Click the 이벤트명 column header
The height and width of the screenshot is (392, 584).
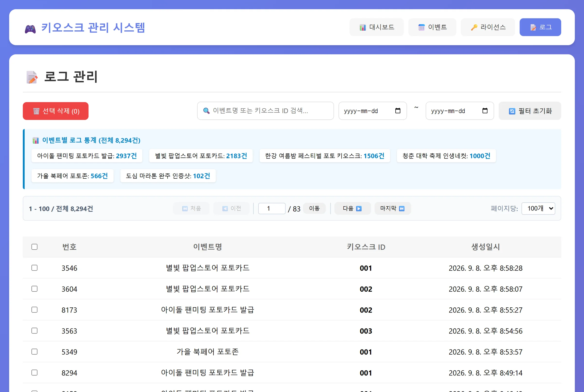[208, 247]
